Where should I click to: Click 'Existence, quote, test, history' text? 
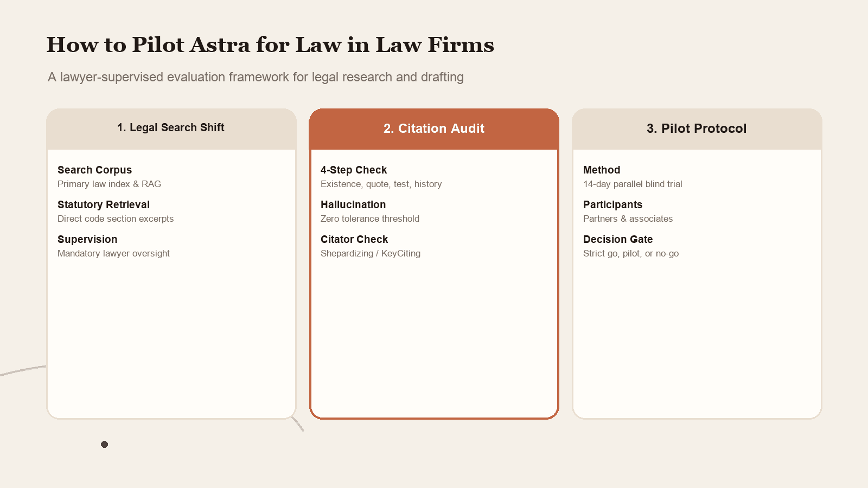(381, 184)
